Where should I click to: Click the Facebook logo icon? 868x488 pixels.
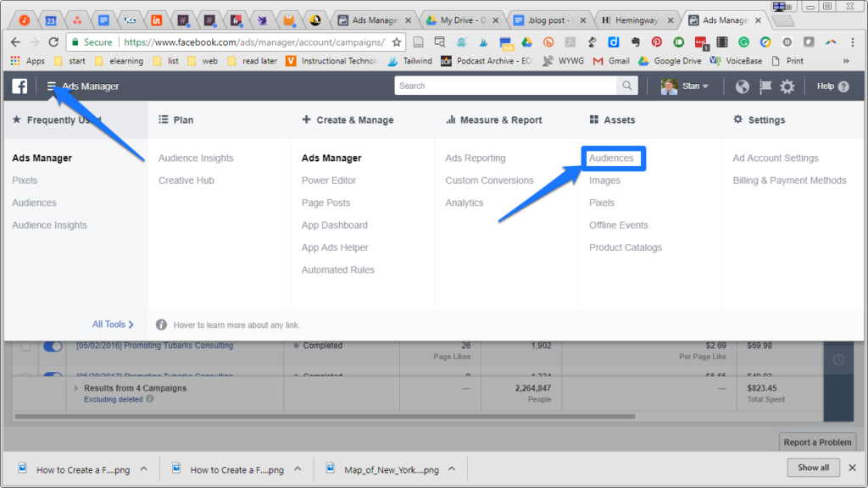[19, 86]
